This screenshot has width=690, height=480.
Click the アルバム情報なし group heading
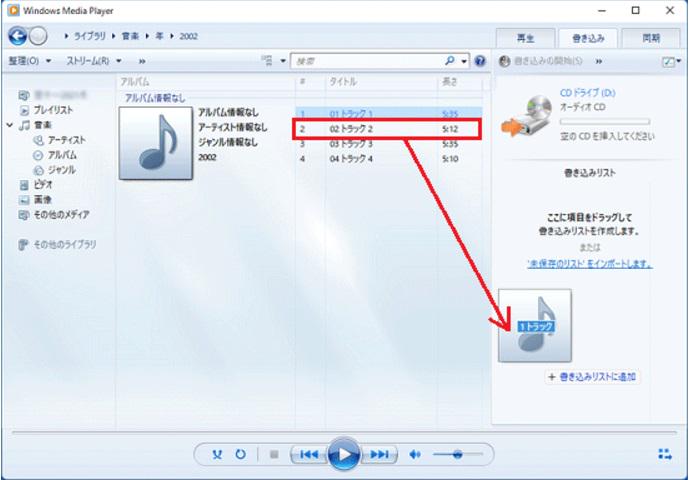click(155, 98)
